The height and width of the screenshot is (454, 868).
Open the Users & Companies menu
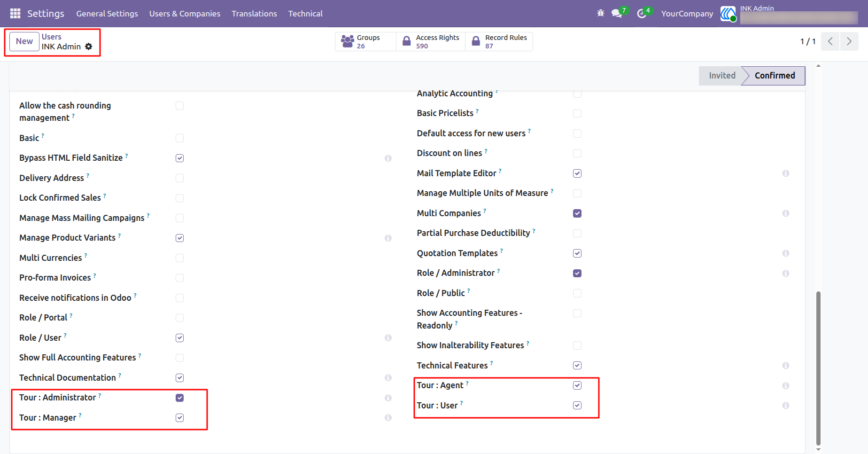click(x=185, y=14)
